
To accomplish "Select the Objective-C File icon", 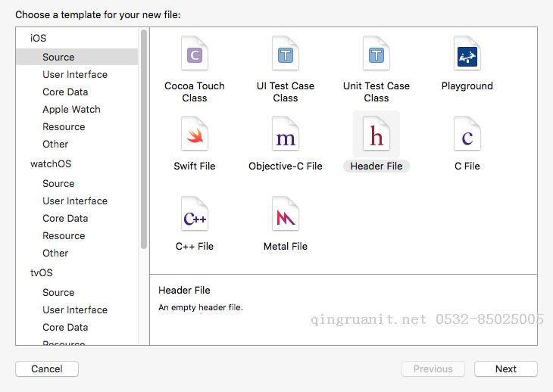I will click(286, 134).
